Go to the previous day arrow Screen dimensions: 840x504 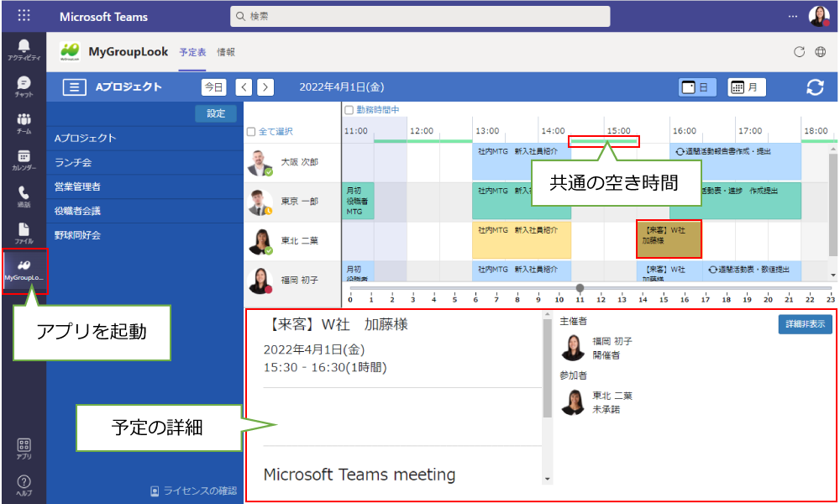coord(244,87)
